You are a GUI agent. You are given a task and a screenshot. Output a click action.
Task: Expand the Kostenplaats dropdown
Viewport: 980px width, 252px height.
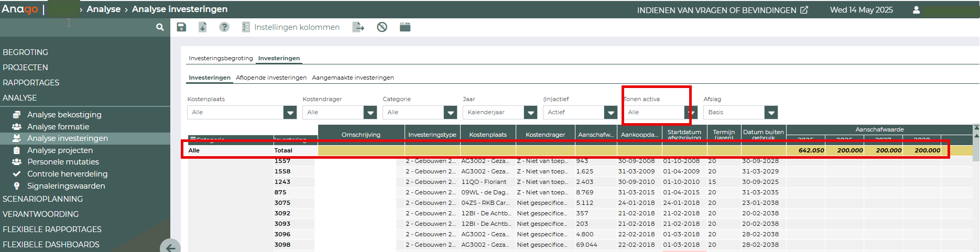click(x=290, y=113)
